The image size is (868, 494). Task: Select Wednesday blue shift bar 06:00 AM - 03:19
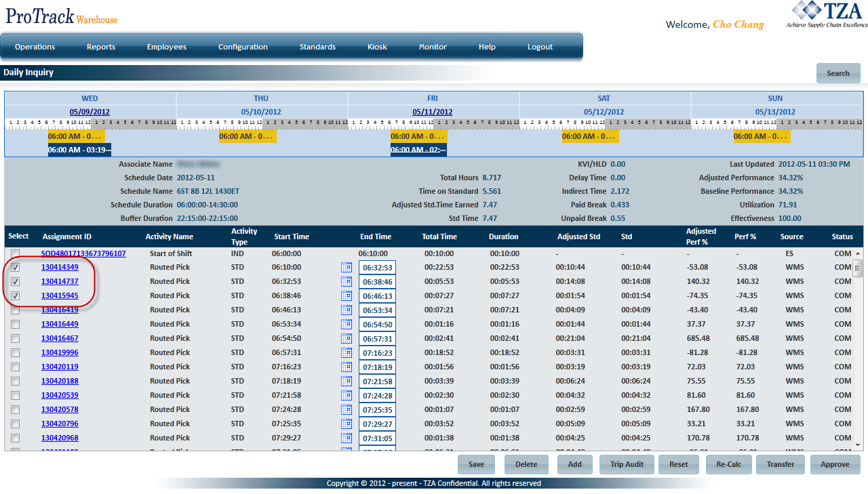[x=79, y=150]
